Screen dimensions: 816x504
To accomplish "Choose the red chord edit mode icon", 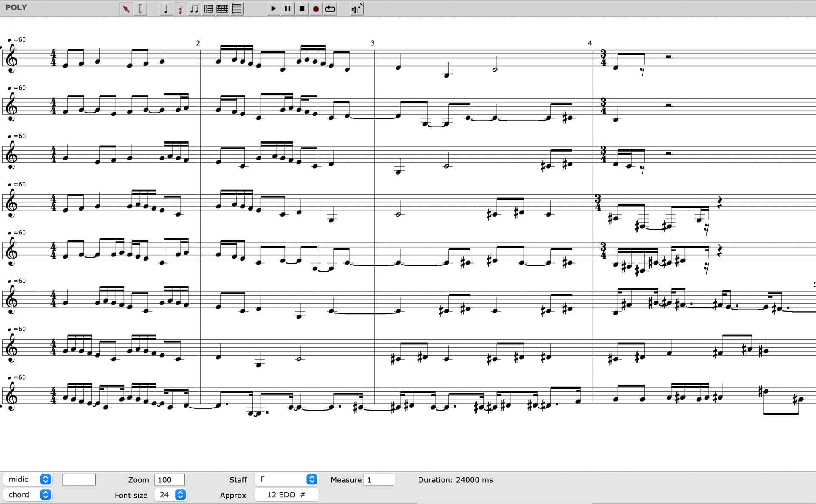I will [x=181, y=9].
